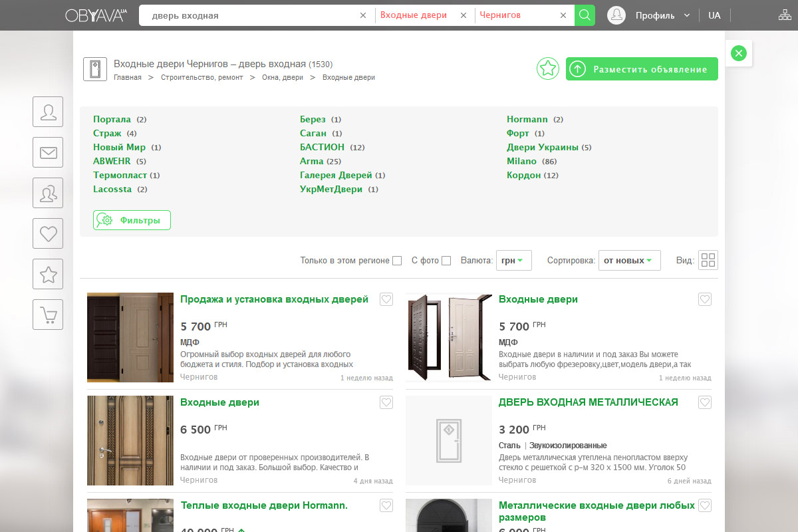The image size is (798, 532).
Task: Go to 'Окна, двери' breadcrumb
Action: tap(283, 78)
